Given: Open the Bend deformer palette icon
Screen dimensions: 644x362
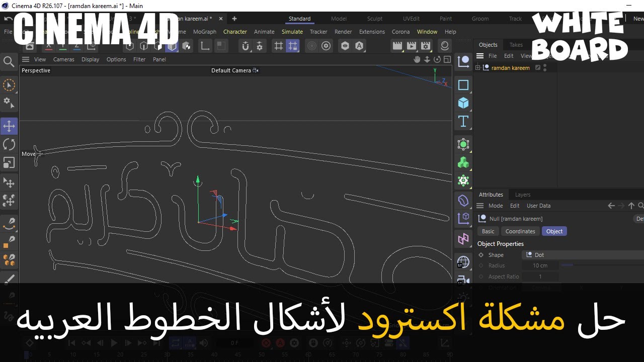Looking at the screenshot, I should coord(463,201).
